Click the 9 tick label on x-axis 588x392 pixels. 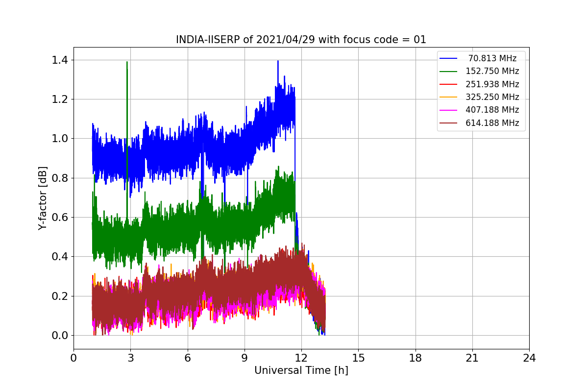coord(245,358)
